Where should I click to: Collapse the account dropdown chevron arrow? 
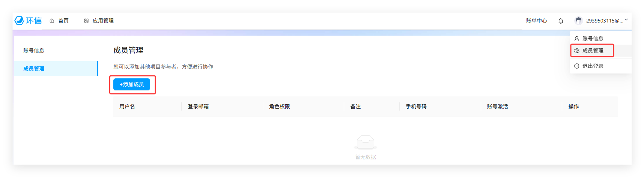[626, 20]
